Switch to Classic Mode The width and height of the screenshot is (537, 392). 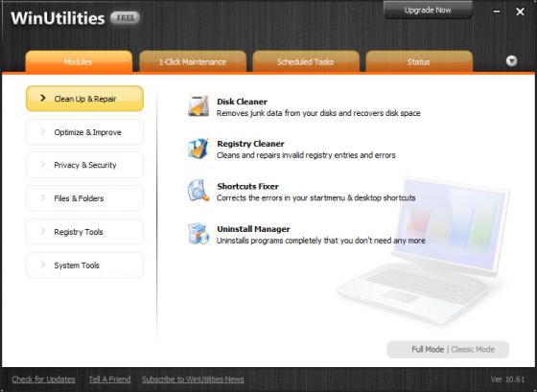tap(473, 350)
